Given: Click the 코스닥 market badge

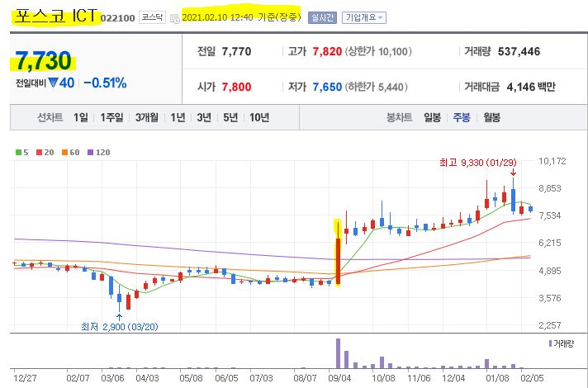Looking at the screenshot, I should pyautogui.click(x=152, y=17).
